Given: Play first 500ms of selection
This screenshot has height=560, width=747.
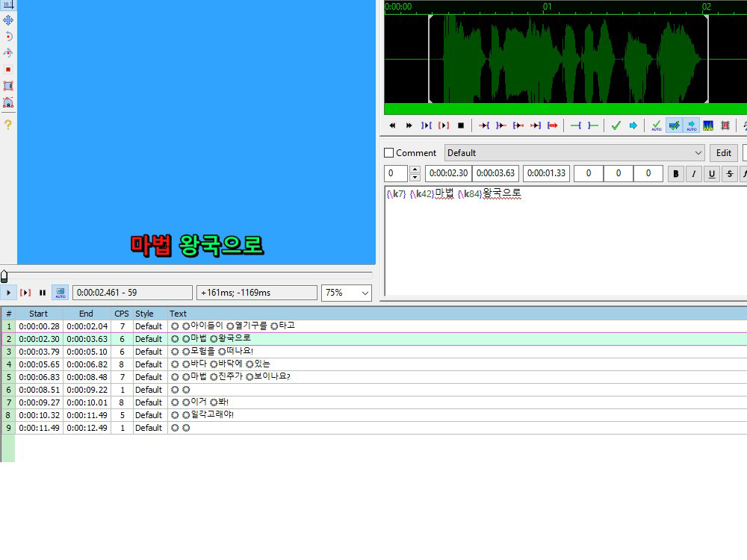Looking at the screenshot, I should point(518,125).
